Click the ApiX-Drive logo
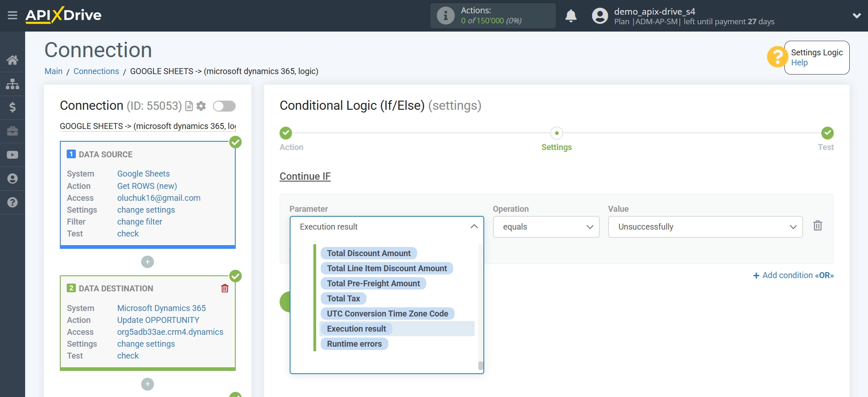The height and width of the screenshot is (397, 868). (64, 15)
